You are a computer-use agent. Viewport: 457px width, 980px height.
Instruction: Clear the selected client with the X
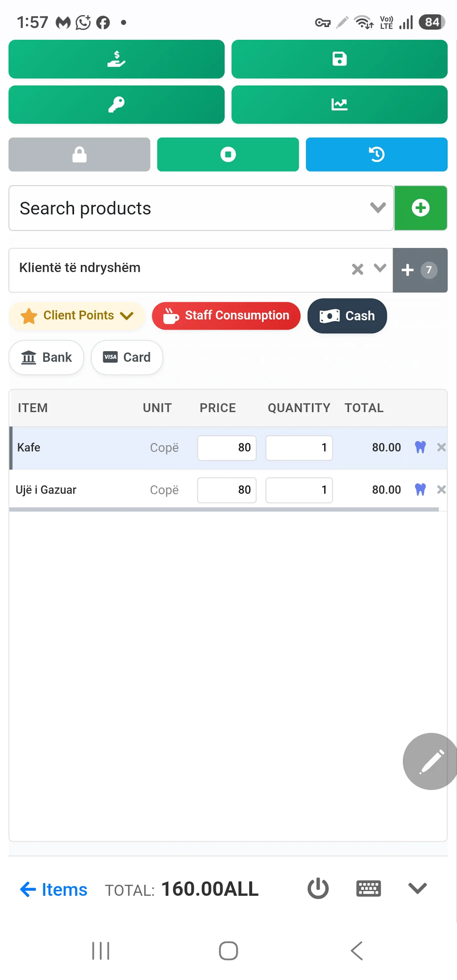tap(357, 269)
